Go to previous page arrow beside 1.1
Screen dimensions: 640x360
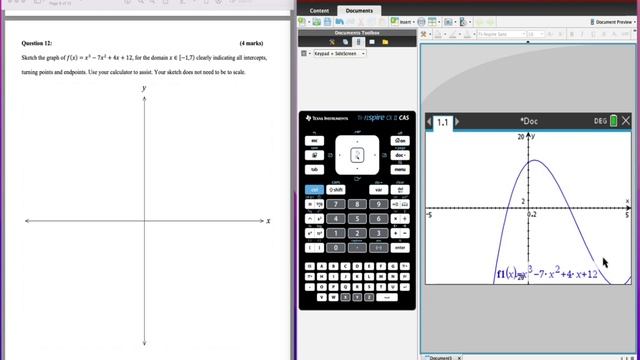(429, 122)
